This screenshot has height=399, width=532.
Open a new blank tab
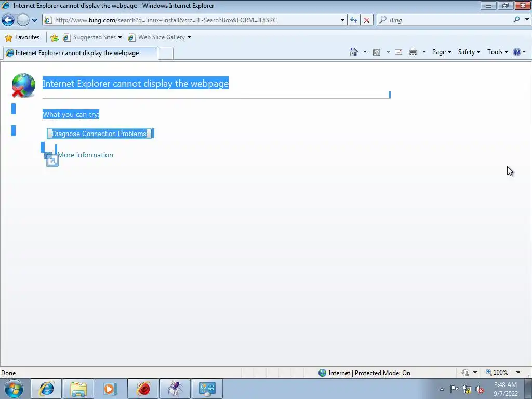pos(166,54)
